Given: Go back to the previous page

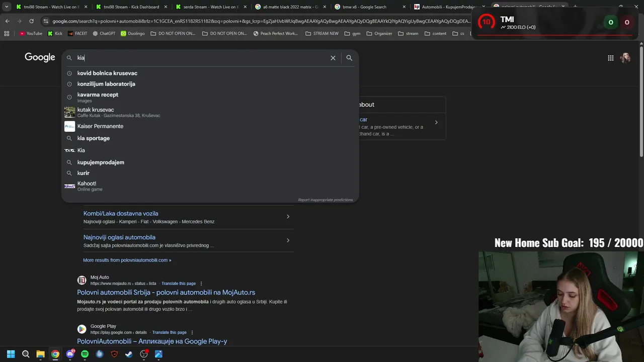Looking at the screenshot, I should pos(7,21).
